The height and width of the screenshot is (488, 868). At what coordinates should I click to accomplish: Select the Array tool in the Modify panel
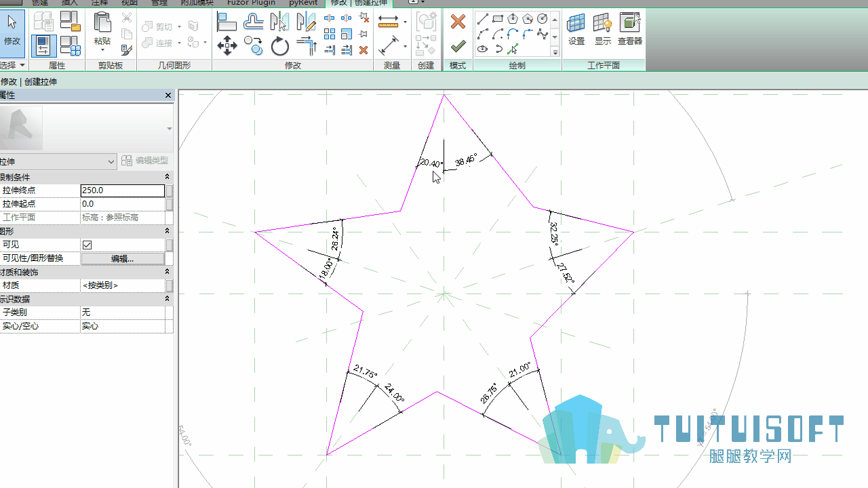pos(330,34)
